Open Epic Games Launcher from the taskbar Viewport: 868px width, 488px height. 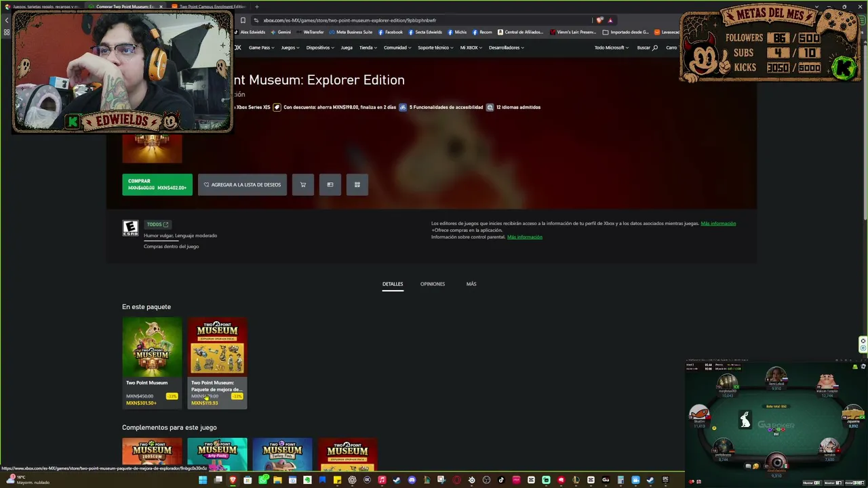665,481
